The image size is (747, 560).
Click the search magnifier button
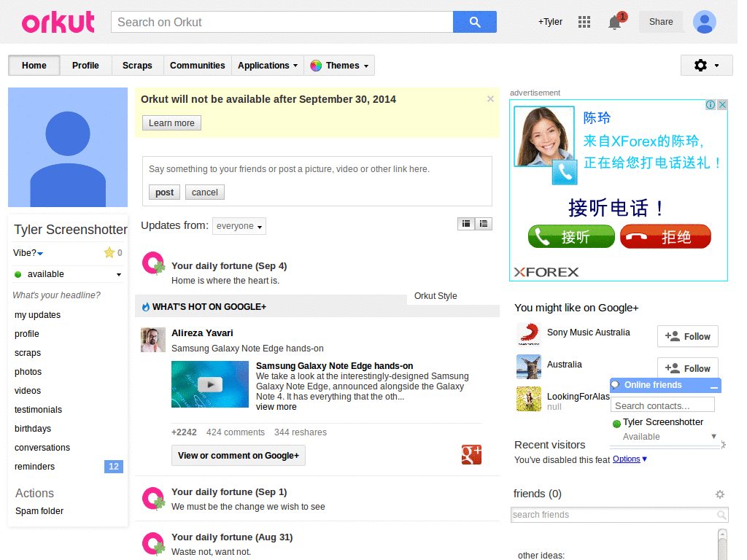[x=474, y=22]
